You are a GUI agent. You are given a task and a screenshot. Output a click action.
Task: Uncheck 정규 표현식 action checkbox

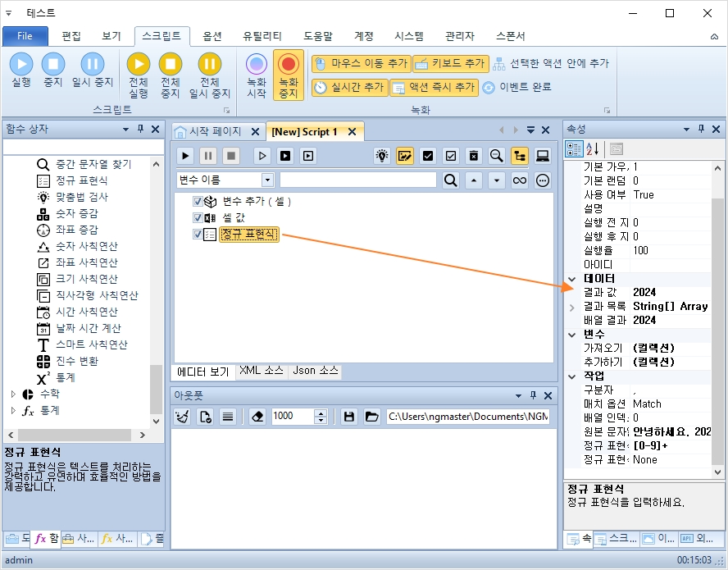click(198, 234)
